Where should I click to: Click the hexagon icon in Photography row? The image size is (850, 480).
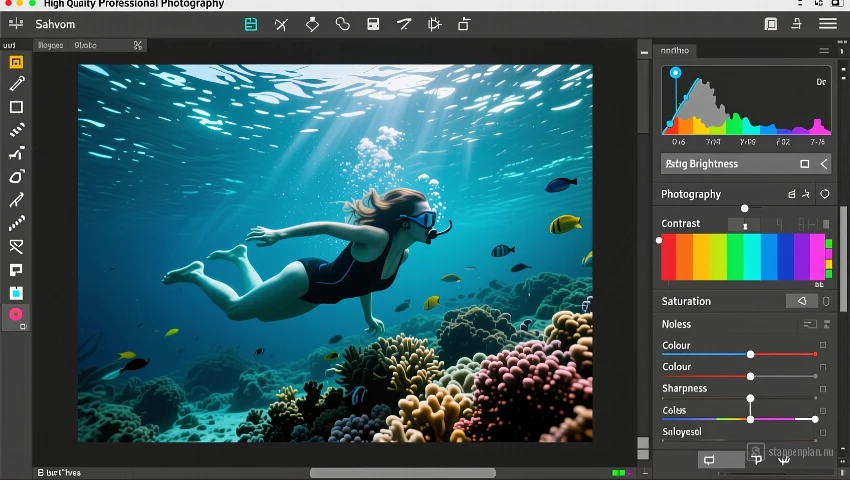[825, 194]
